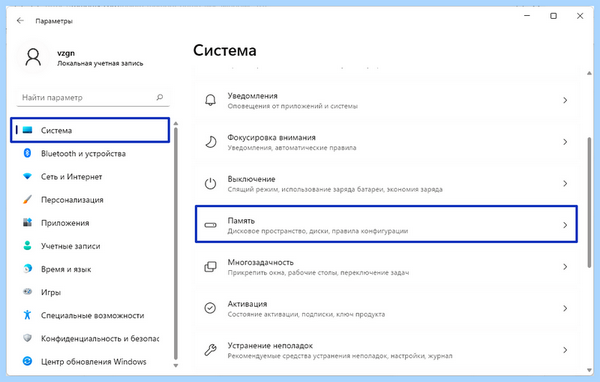The width and height of the screenshot is (600, 382).
Task: Open the Персонализация section
Action: pyautogui.click(x=72, y=200)
